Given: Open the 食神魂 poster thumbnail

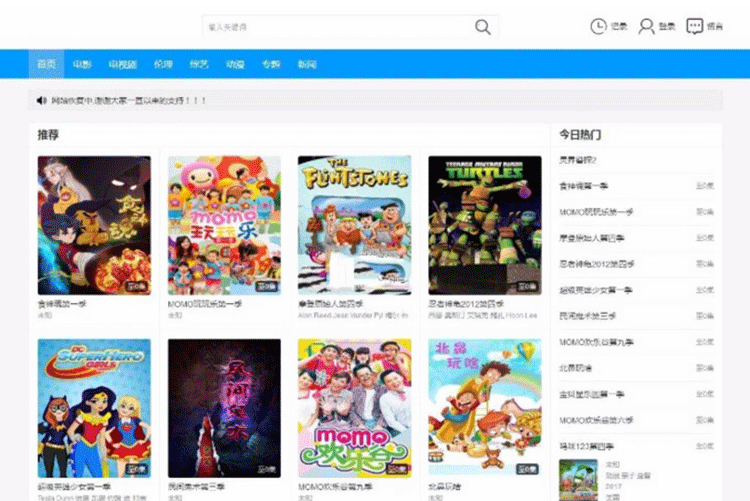Looking at the screenshot, I should [94, 225].
